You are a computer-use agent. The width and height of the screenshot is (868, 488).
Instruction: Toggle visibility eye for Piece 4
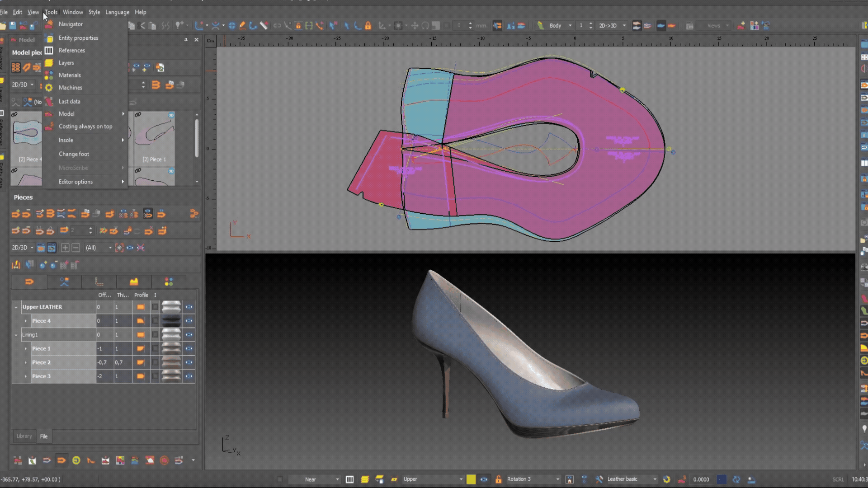point(189,321)
